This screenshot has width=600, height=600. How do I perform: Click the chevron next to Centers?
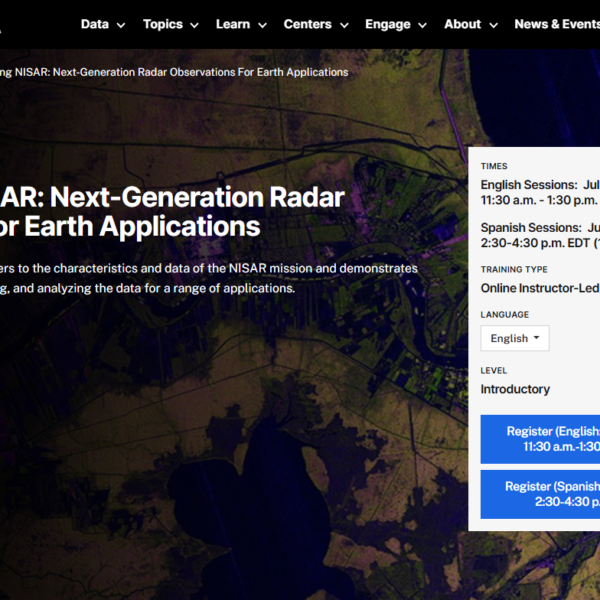344,26
